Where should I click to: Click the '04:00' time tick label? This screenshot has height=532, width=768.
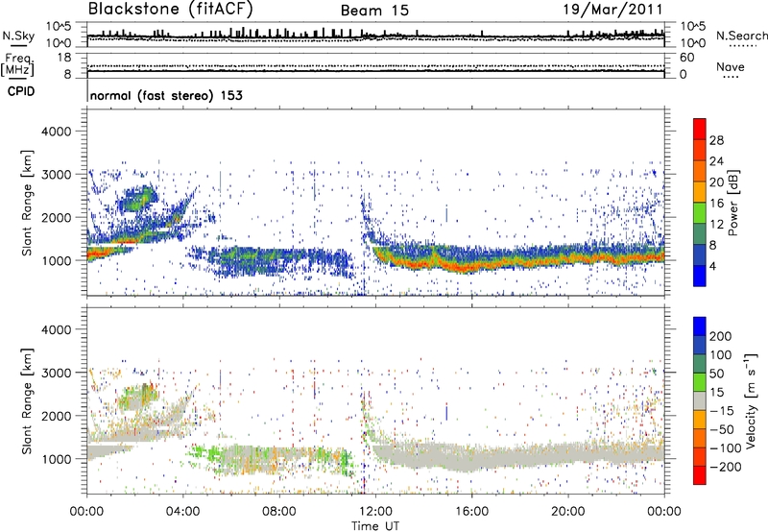pyautogui.click(x=183, y=512)
